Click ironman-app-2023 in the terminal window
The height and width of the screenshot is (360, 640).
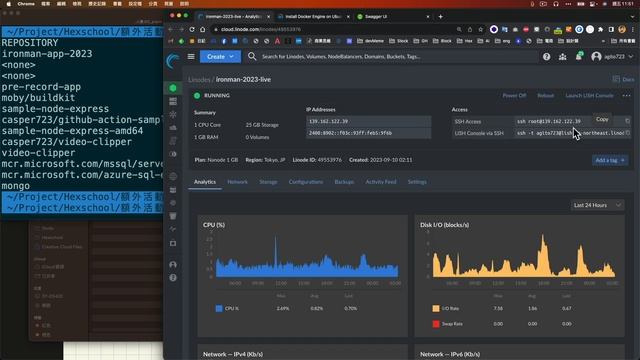[x=47, y=54]
